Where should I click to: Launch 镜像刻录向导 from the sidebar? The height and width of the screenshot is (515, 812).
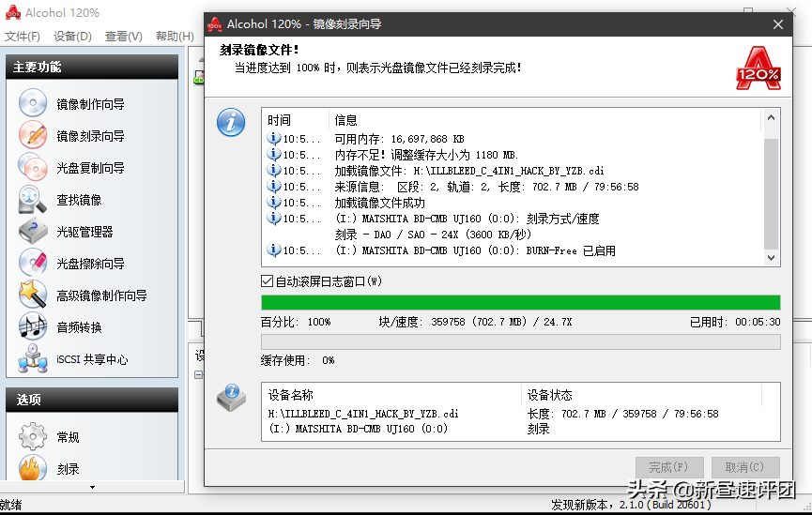(x=33, y=136)
